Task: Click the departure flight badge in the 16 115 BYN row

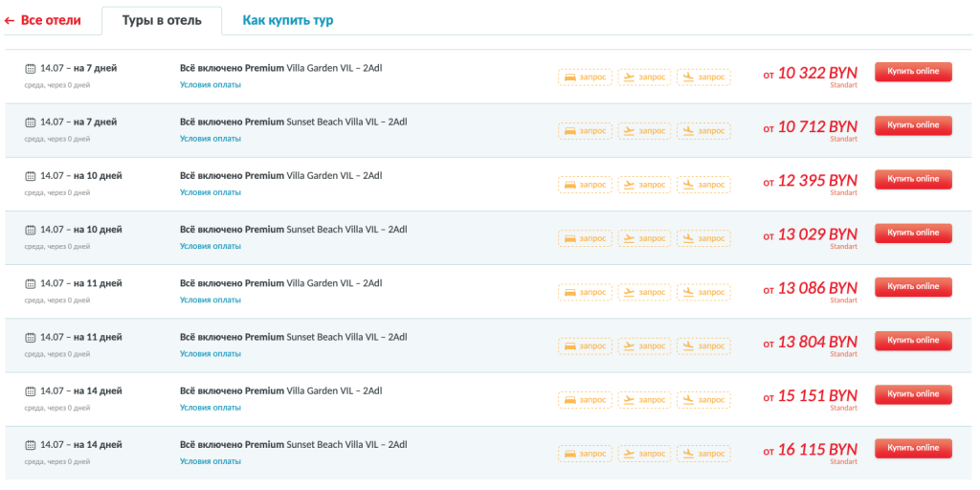Action: (644, 453)
